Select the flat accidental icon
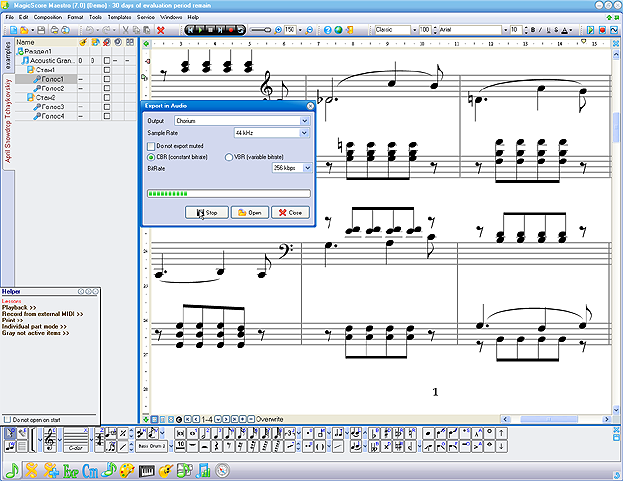 pyautogui.click(x=374, y=433)
